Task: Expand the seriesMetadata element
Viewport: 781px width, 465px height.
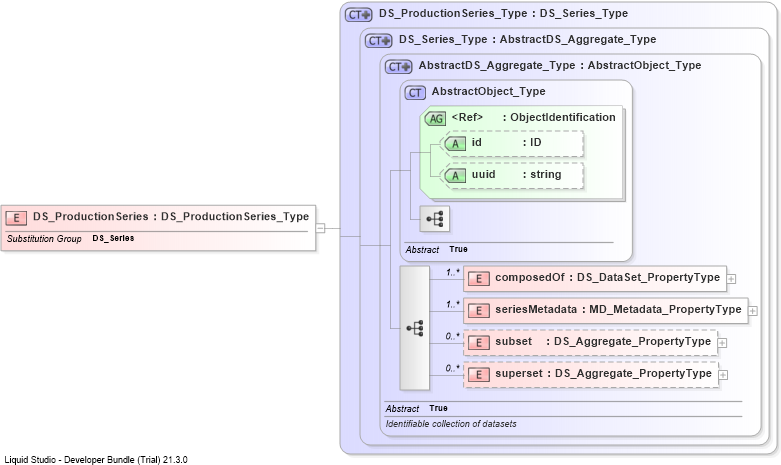Action: click(753, 311)
